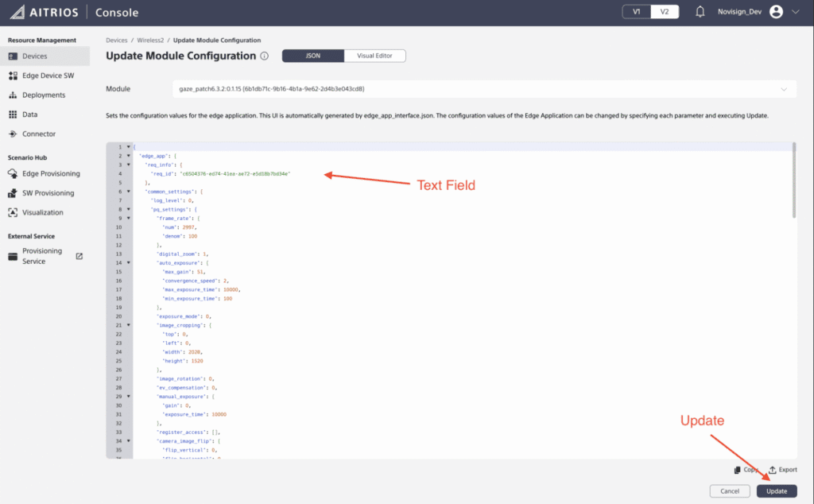
Task: Open the Visualization section
Action: (45, 212)
